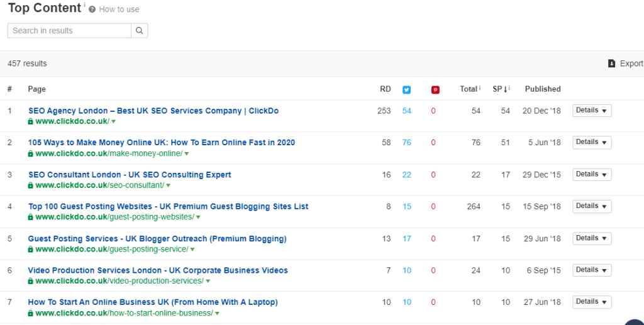Click Twitter count 22 in row 3

[x=407, y=175]
